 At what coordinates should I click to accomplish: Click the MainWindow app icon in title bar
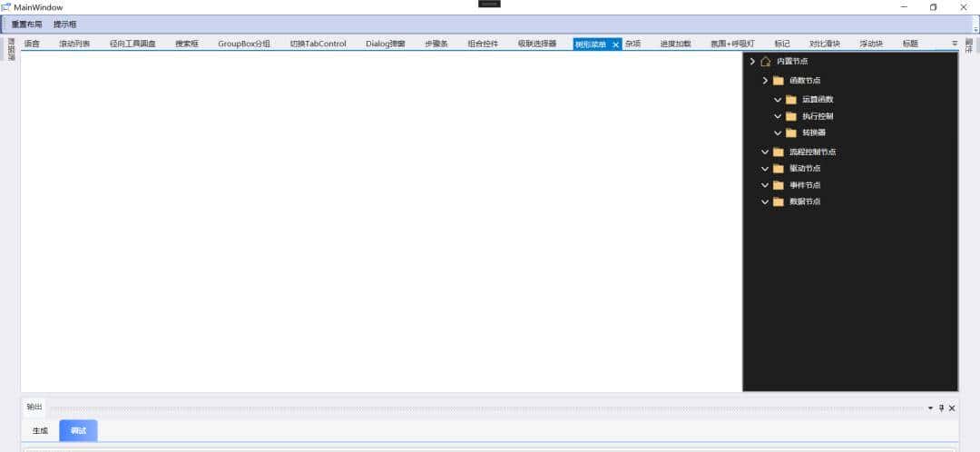coord(6,7)
